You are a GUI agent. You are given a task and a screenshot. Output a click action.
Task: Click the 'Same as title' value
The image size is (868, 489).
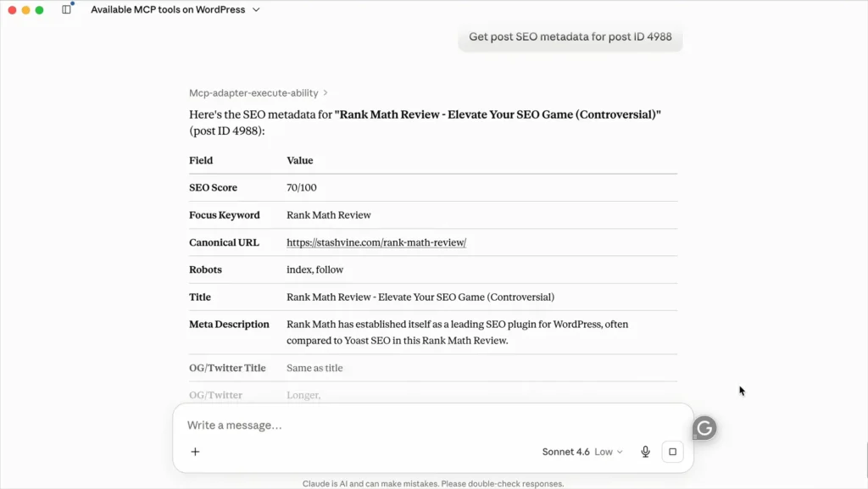tap(314, 368)
